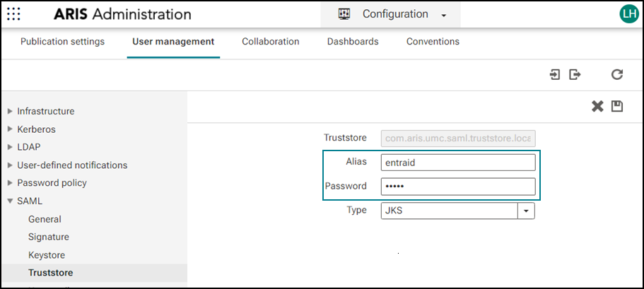The width and height of the screenshot is (644, 289).
Task: Click the Configuration monitor icon
Action: click(344, 14)
